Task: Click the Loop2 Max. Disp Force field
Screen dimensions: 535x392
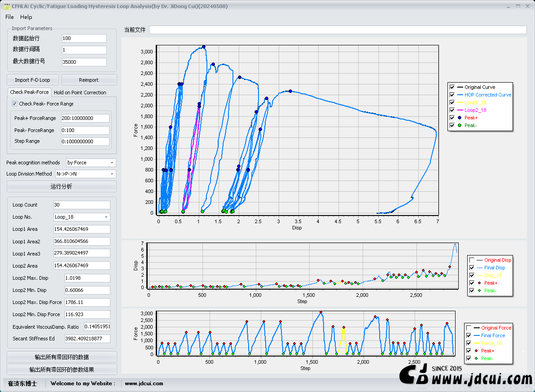Action: (x=88, y=303)
